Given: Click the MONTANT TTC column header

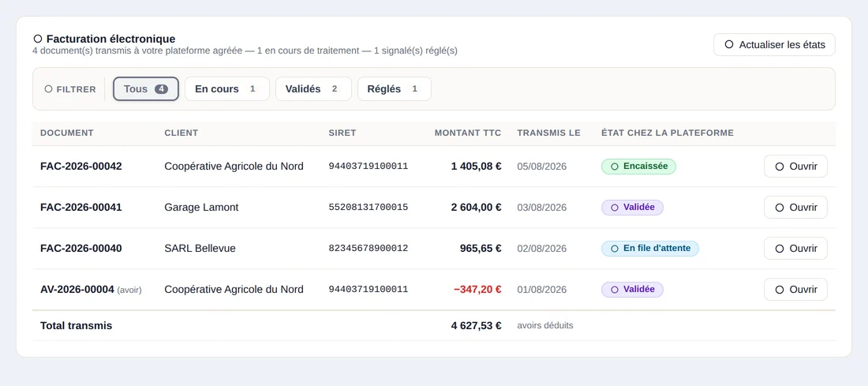Looking at the screenshot, I should (468, 133).
